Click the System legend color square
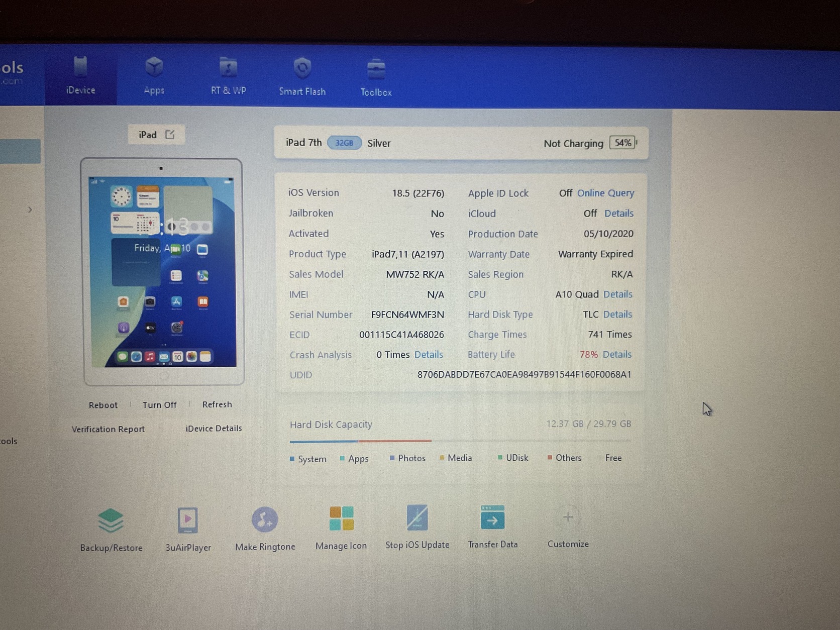Screen dimensions: 840x630 click(x=292, y=459)
